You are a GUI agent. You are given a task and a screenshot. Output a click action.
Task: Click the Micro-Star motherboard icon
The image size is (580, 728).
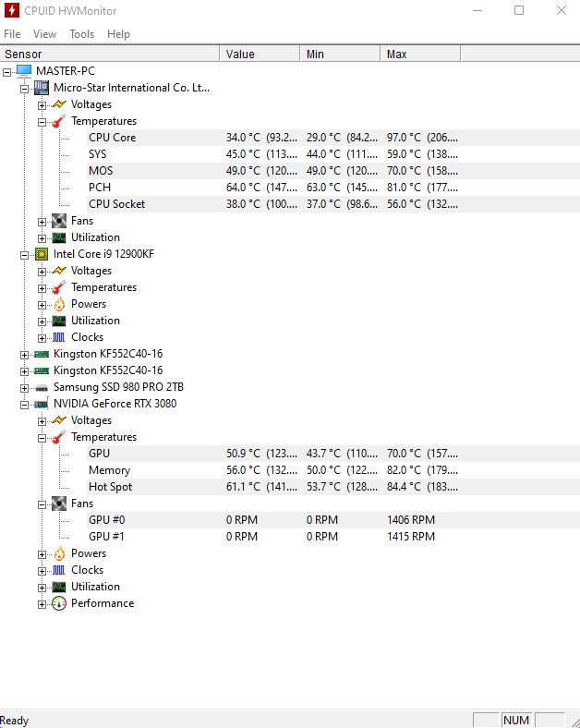[42, 88]
